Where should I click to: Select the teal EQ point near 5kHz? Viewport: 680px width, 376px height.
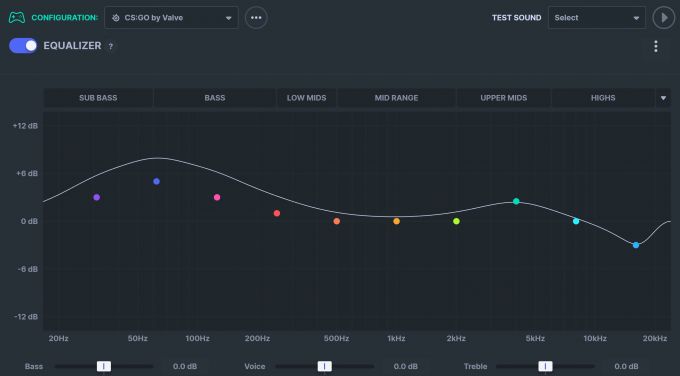click(516, 201)
